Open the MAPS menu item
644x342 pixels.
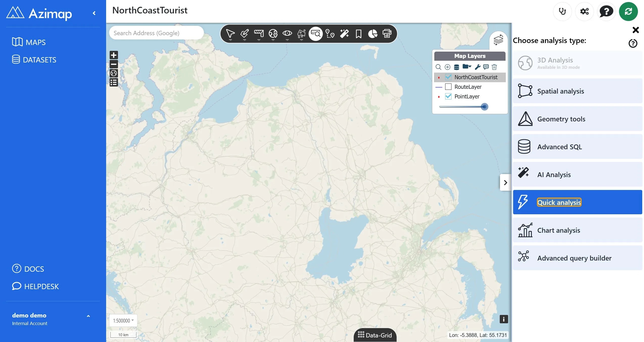click(x=29, y=42)
